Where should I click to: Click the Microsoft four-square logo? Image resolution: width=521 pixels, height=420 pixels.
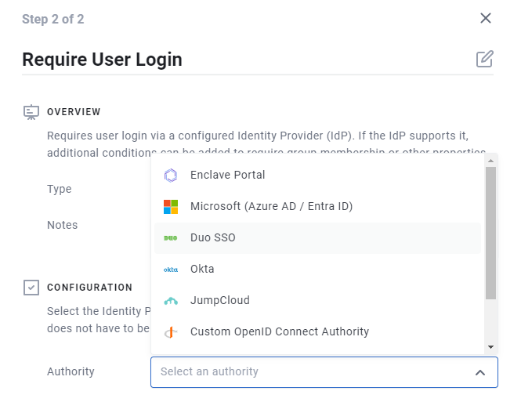(171, 207)
